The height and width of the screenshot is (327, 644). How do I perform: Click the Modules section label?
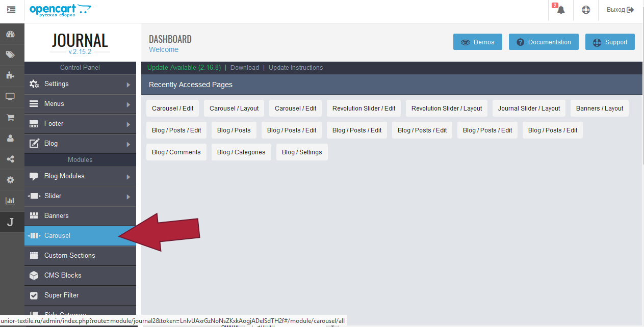point(80,160)
